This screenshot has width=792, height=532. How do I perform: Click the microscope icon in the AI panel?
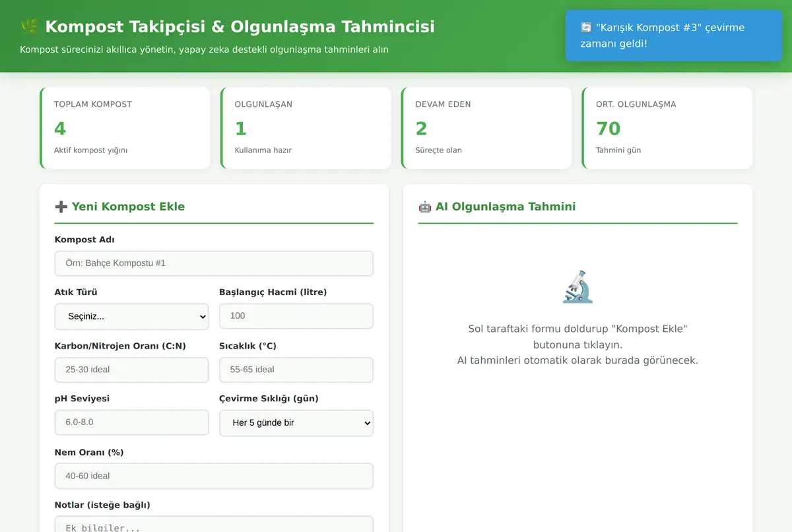click(577, 286)
